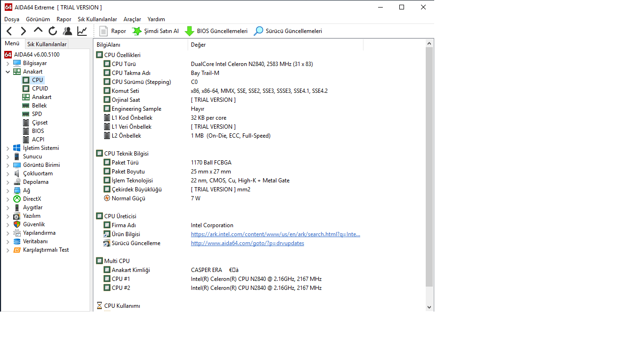This screenshot has width=644, height=362.
Task: Click the Değer column header
Action: pos(276,45)
